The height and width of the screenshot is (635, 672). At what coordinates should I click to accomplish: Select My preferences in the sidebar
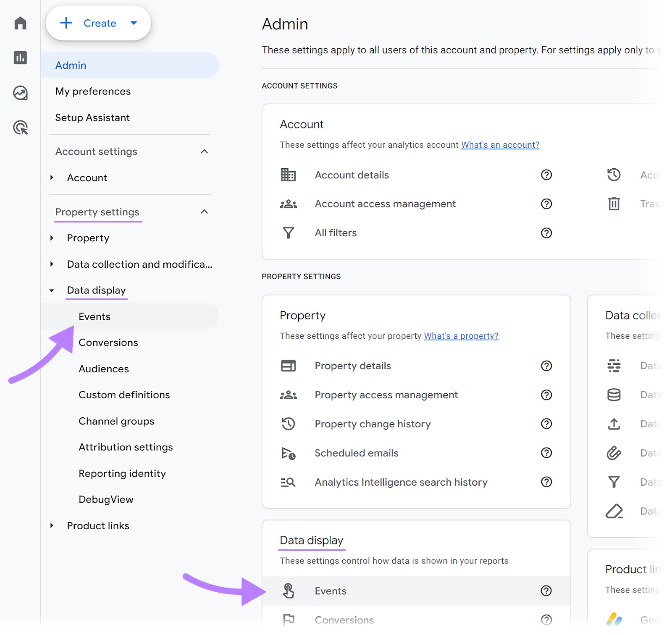pos(93,91)
